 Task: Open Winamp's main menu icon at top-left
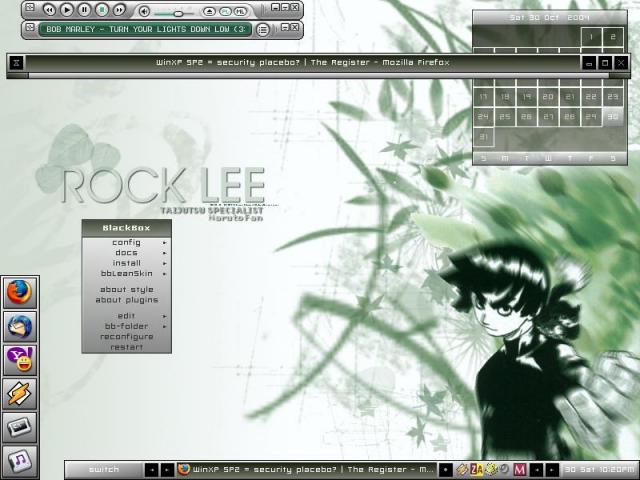coord(30,7)
